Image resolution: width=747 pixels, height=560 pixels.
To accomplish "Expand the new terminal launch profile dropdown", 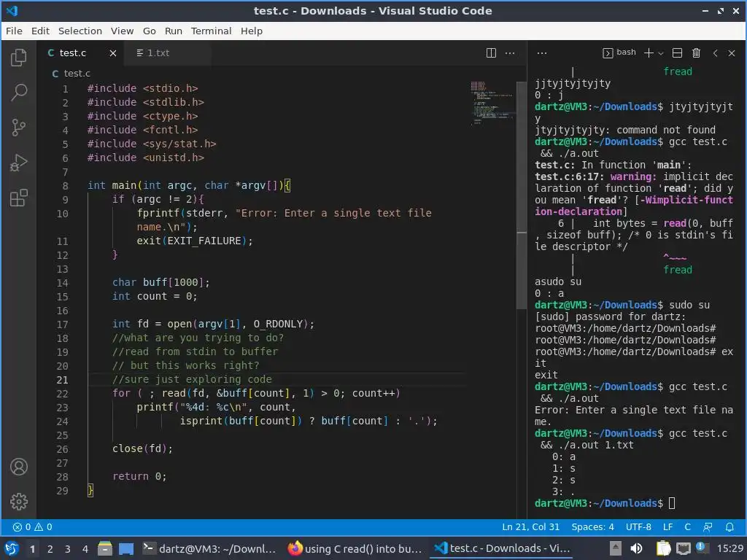I will tap(661, 53).
